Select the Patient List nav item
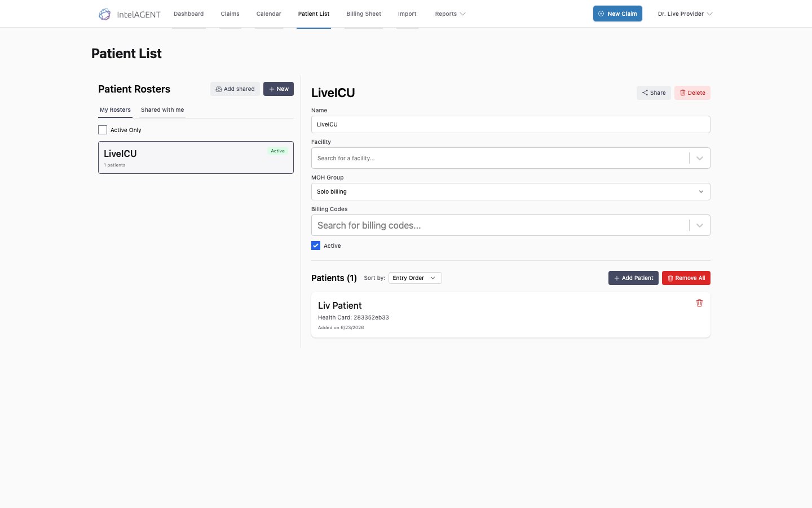 pyautogui.click(x=314, y=14)
